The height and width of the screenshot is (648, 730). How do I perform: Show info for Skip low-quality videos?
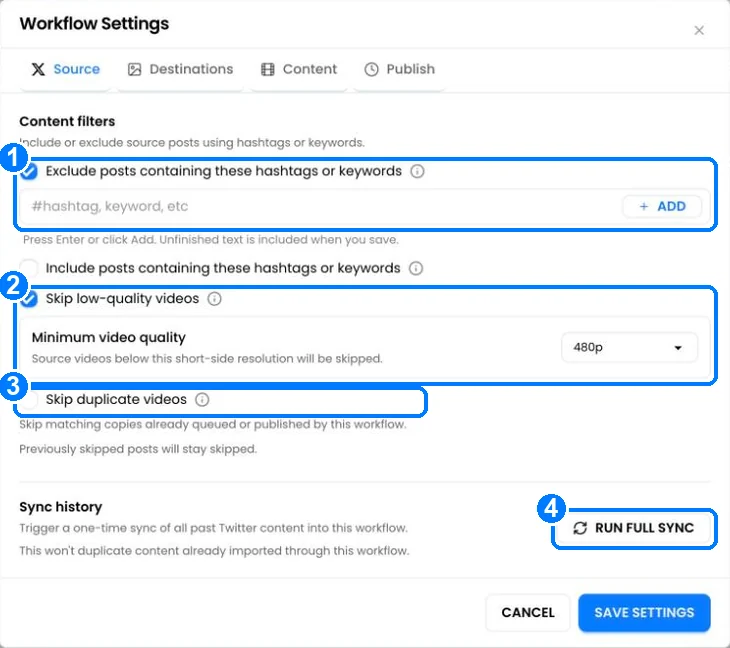tap(214, 299)
